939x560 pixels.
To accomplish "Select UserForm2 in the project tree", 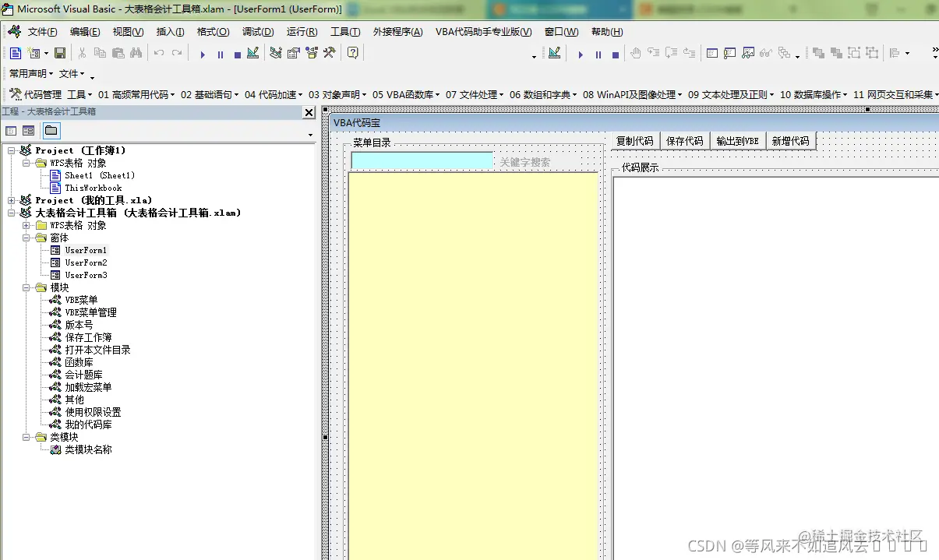I will coord(86,262).
